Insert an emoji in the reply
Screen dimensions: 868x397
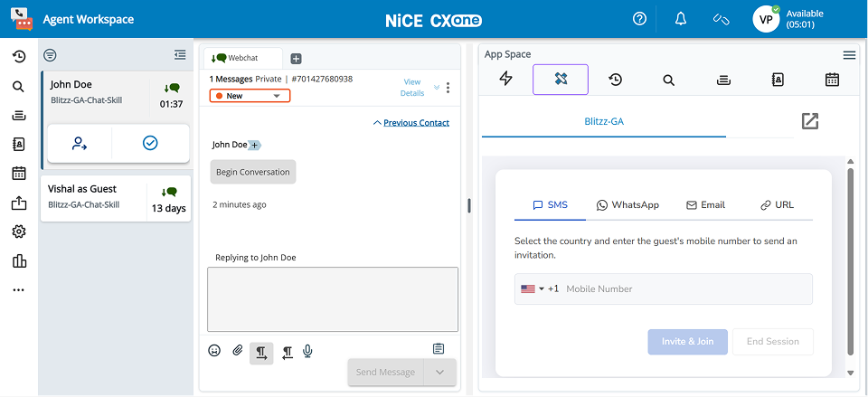(x=214, y=350)
